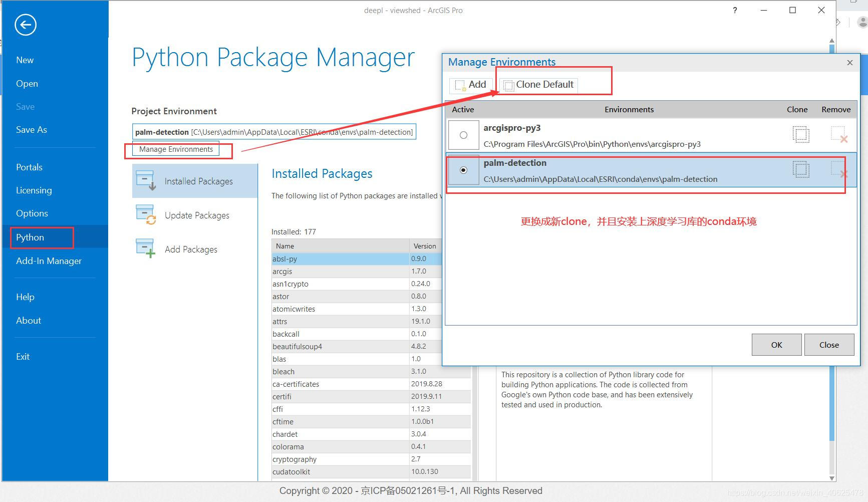Open the Add-In Manager
This screenshot has width=868, height=502.
coord(49,261)
